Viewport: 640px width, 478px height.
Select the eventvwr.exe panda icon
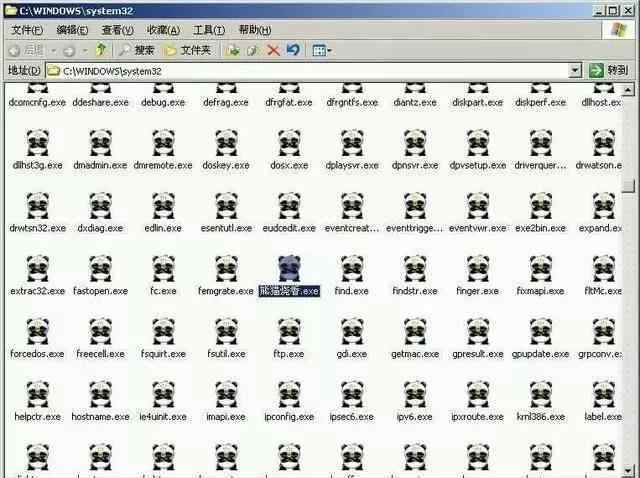tap(478, 206)
